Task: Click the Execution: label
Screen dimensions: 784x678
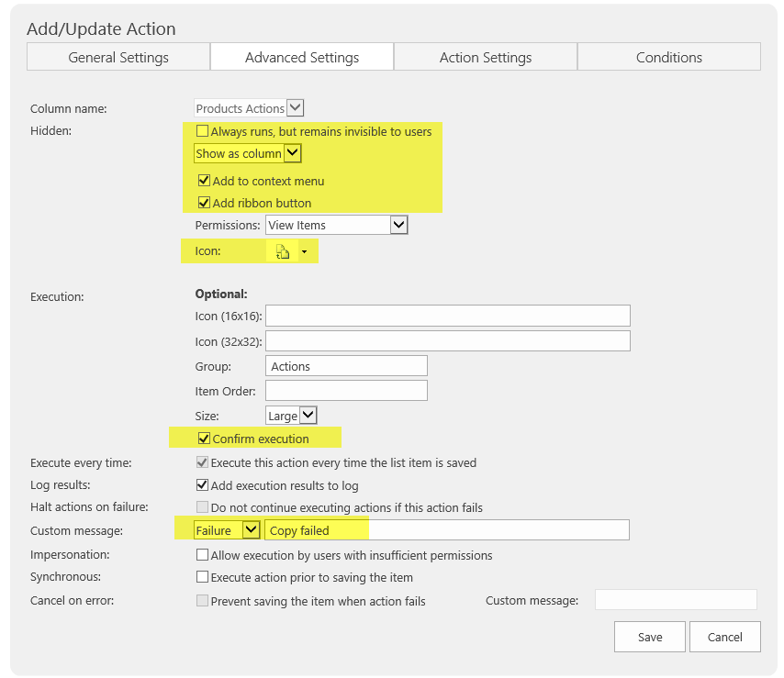Action: 57,296
